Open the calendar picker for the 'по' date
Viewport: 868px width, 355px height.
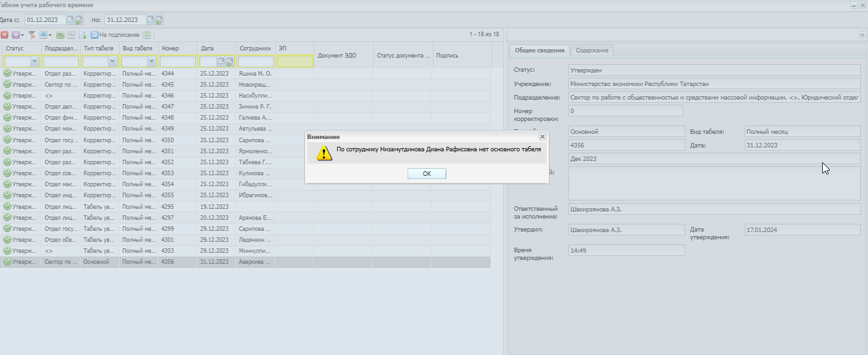(x=150, y=19)
